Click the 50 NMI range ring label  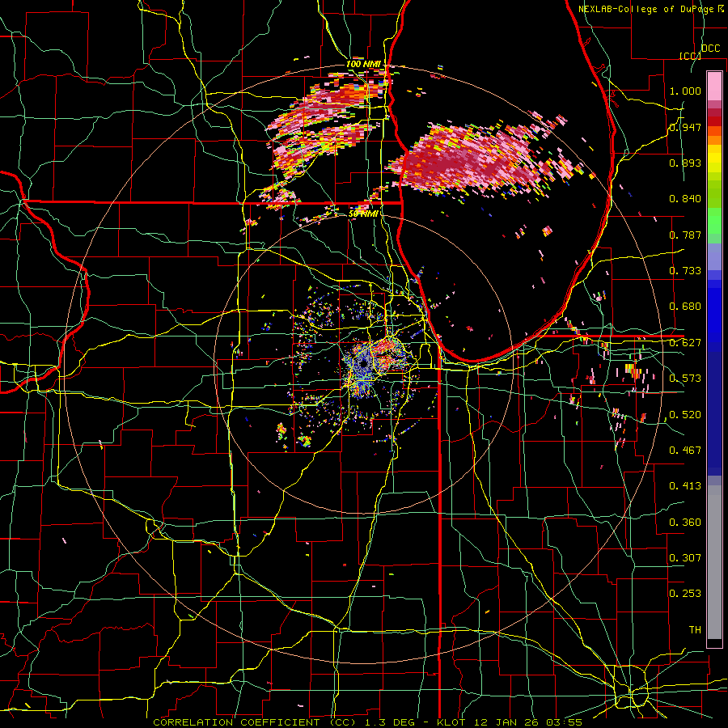click(363, 214)
